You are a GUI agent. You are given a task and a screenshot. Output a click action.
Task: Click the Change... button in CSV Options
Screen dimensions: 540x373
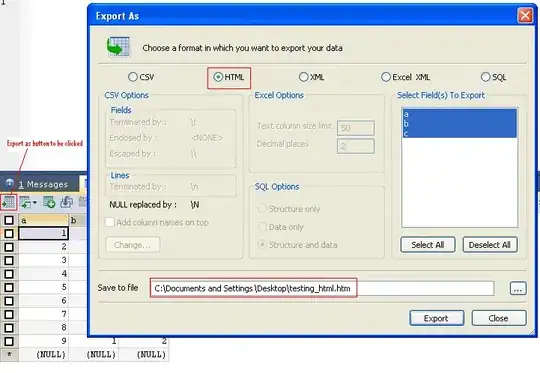[x=133, y=245]
